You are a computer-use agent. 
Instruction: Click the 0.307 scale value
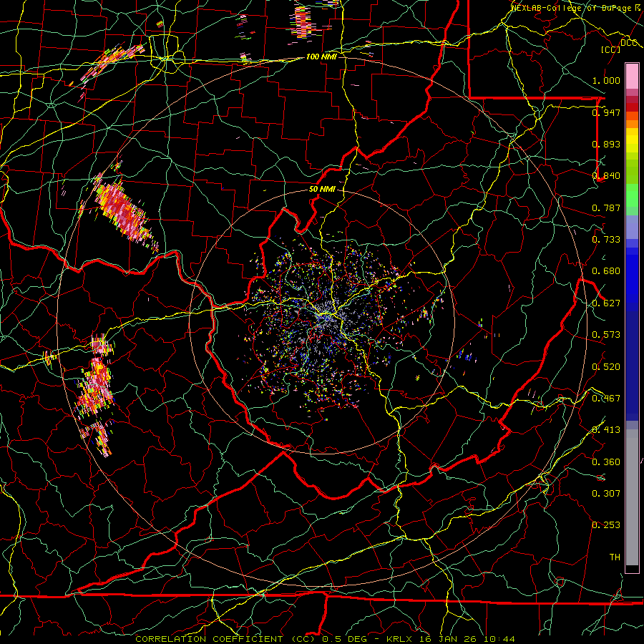(x=606, y=494)
